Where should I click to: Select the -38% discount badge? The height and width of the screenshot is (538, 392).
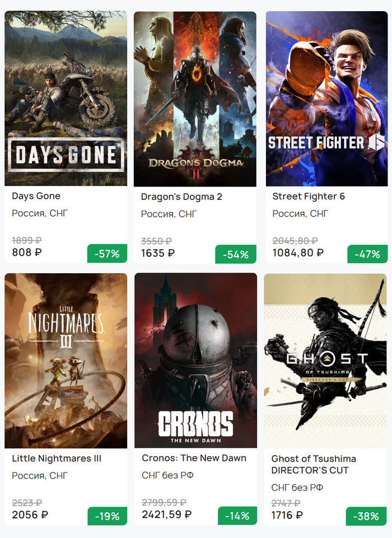coord(367,516)
